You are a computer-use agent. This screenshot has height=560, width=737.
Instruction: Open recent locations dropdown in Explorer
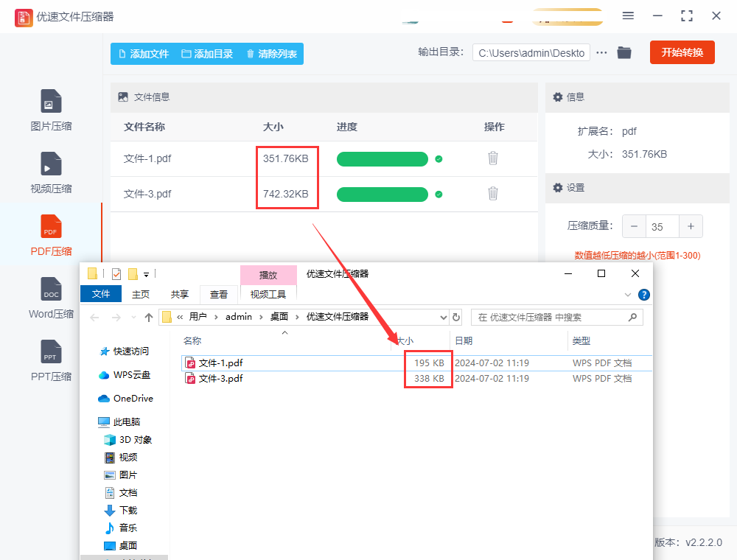point(133,318)
